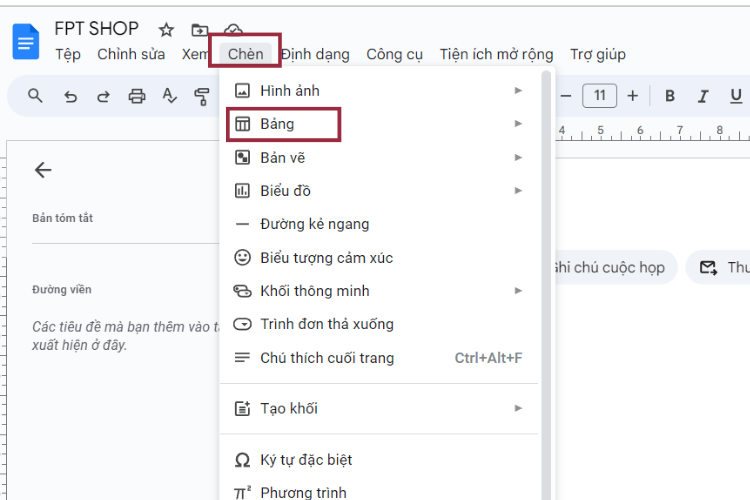Click the move to folder icon
The width and height of the screenshot is (750, 500).
(x=199, y=30)
